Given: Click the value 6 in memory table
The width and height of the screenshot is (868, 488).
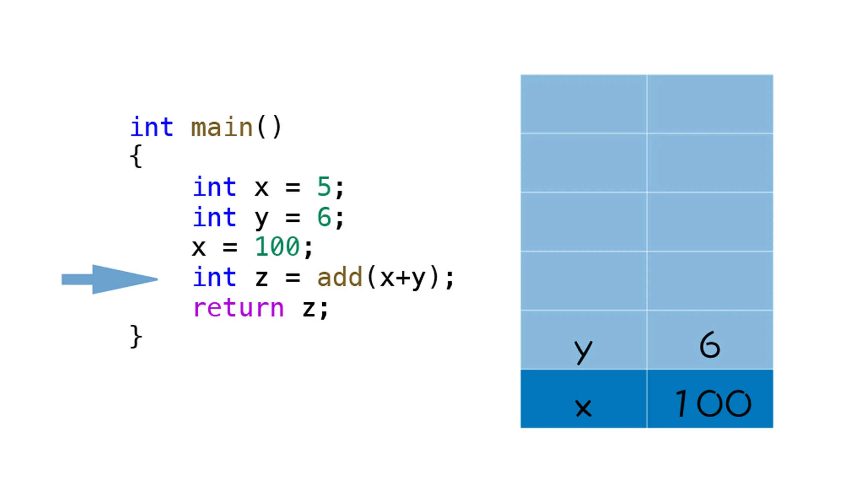Looking at the screenshot, I should [x=711, y=346].
